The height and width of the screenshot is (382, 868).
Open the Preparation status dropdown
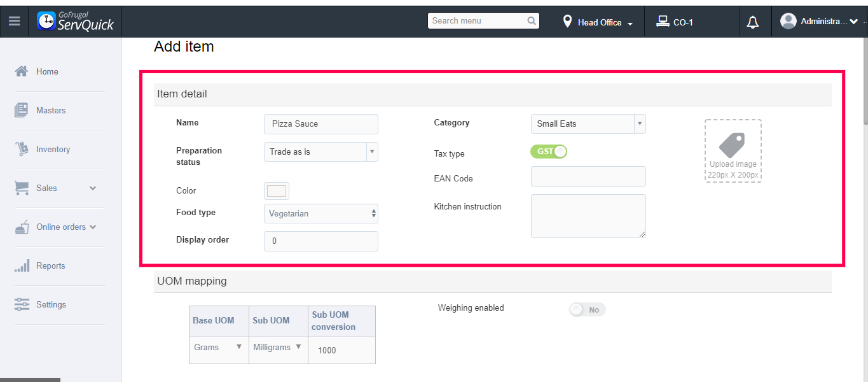(320, 152)
